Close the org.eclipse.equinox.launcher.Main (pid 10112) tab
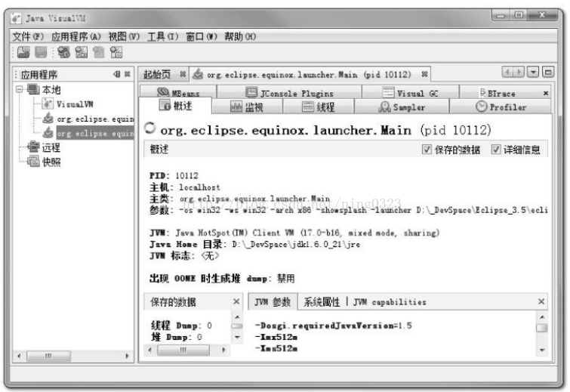 [424, 74]
